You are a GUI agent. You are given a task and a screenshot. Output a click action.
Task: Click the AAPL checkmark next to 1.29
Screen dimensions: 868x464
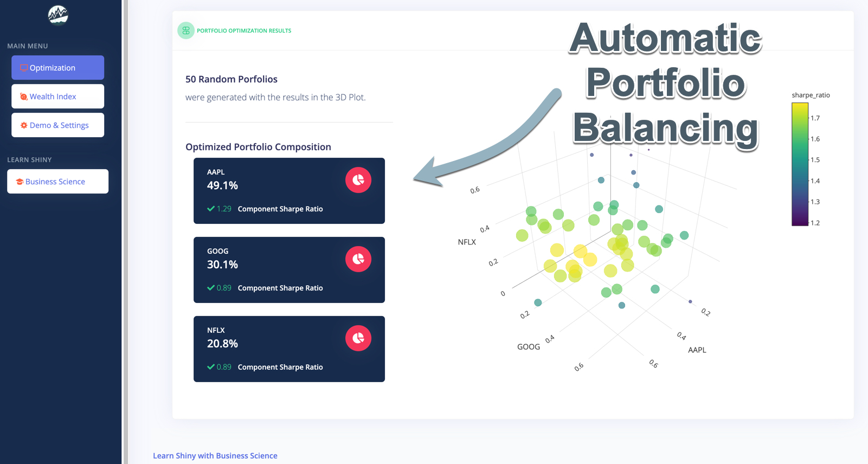point(211,209)
